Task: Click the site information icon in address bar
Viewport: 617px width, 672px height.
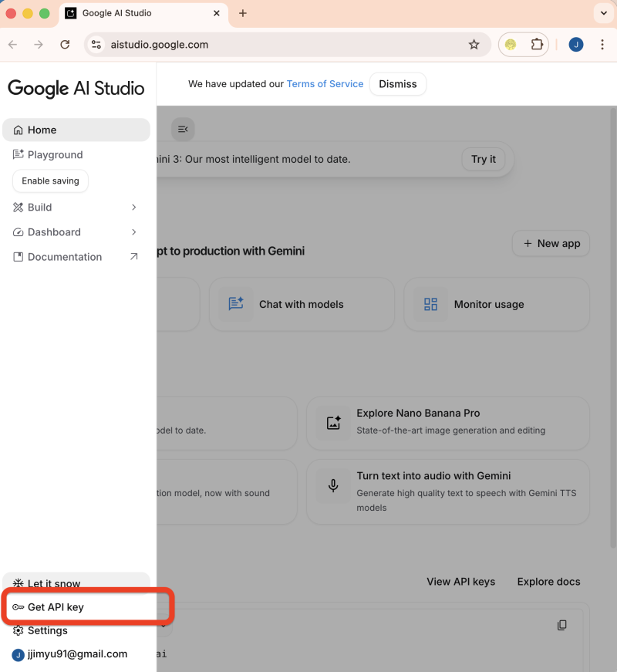Action: click(96, 45)
